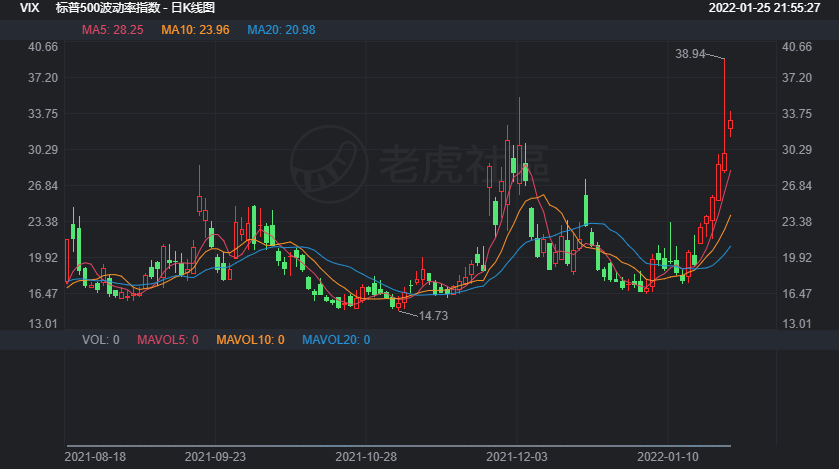Click the right axis 26.84 value

click(797, 186)
